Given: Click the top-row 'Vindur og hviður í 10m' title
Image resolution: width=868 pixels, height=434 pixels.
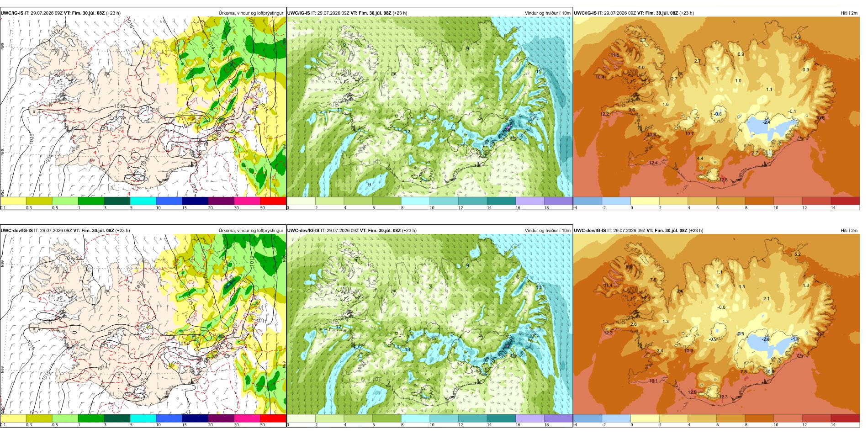Looking at the screenshot, I should click(x=547, y=13).
